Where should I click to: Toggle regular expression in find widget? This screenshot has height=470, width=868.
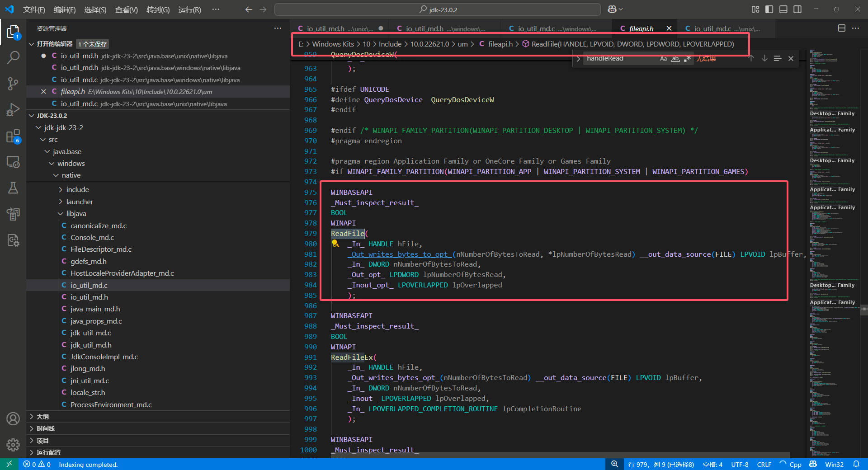(687, 59)
